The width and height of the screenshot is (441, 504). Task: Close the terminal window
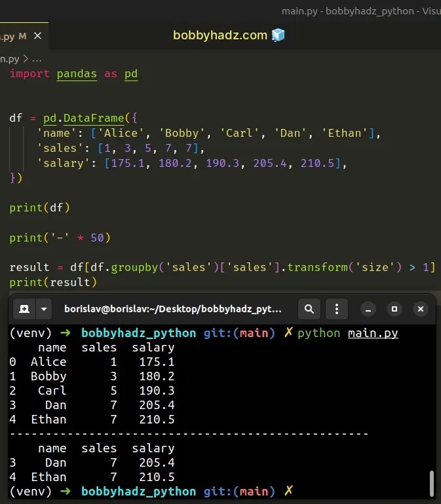(x=421, y=309)
